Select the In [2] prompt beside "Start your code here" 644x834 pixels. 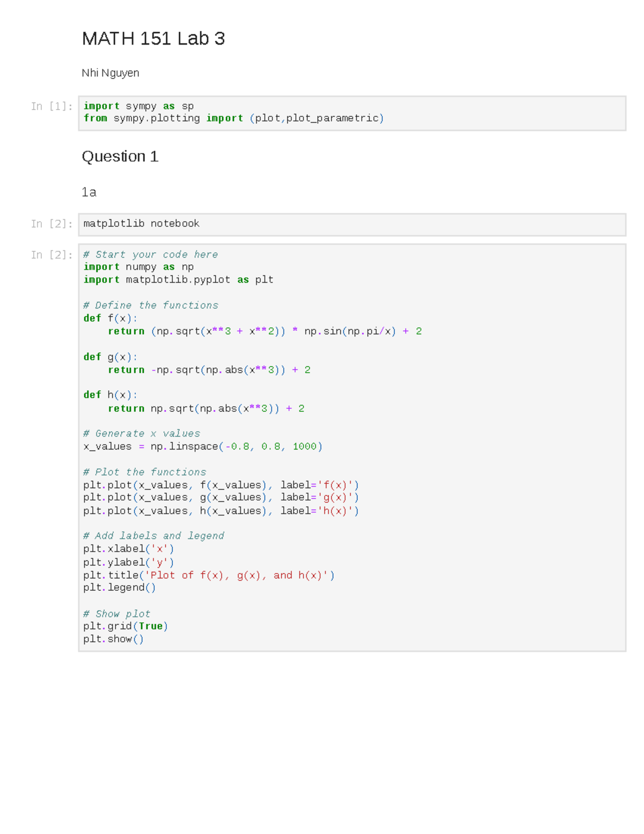(x=52, y=255)
